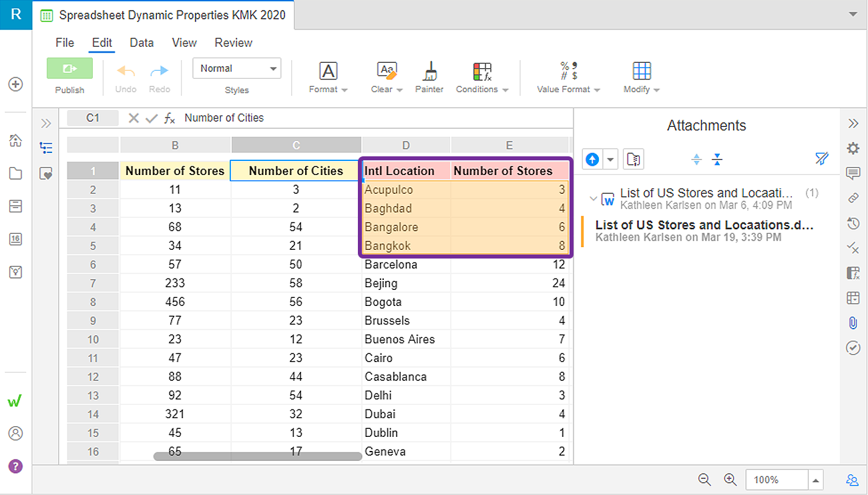The width and height of the screenshot is (868, 495).
Task: Click the history clock icon
Action: (x=853, y=223)
